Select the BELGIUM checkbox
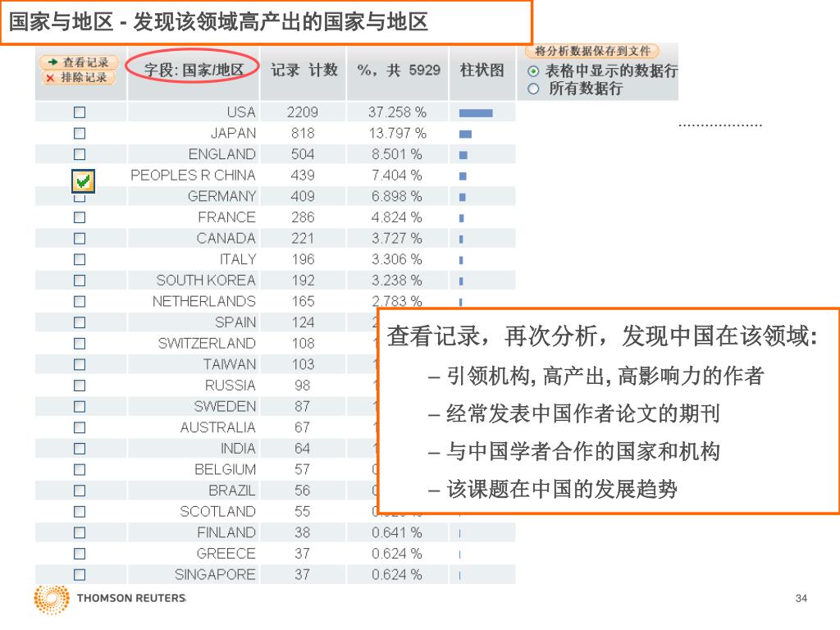Image resolution: width=840 pixels, height=630 pixels. click(x=80, y=469)
